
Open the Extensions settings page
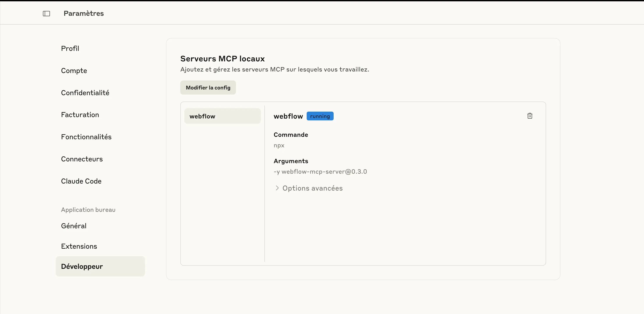coord(79,246)
